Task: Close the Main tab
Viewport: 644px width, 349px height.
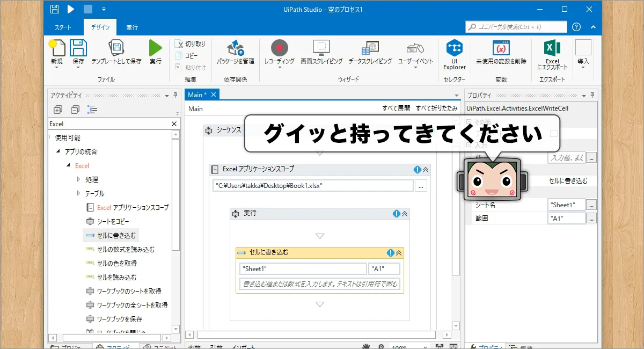Action: 213,94
